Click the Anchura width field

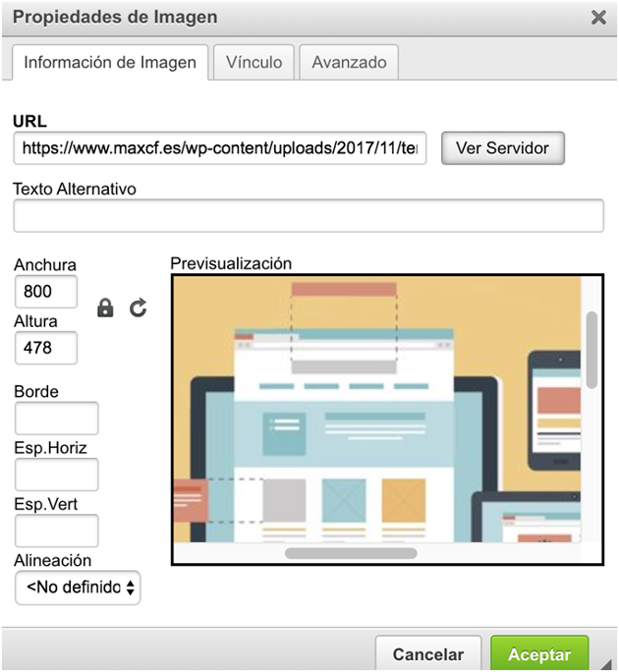point(46,292)
